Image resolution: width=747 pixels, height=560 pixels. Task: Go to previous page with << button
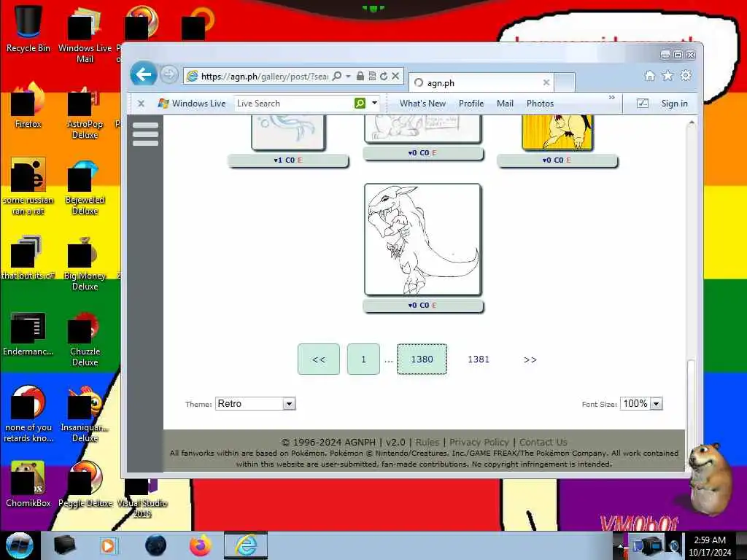point(319,359)
